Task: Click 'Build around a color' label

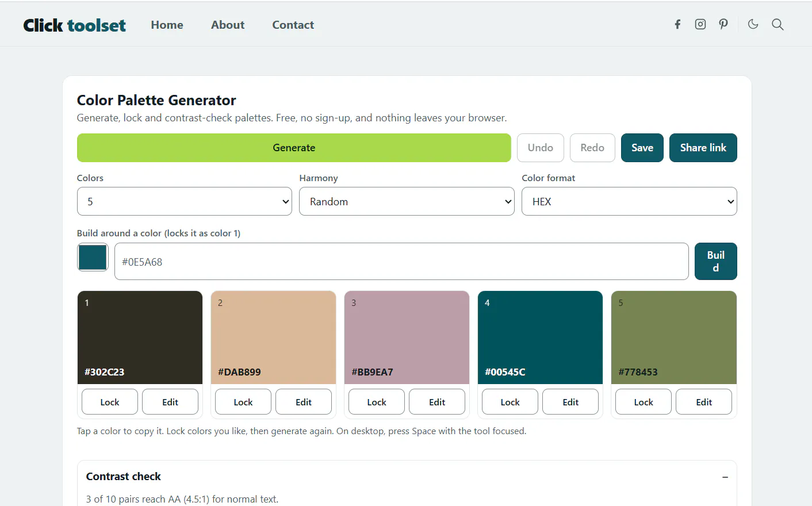Action: point(119,233)
